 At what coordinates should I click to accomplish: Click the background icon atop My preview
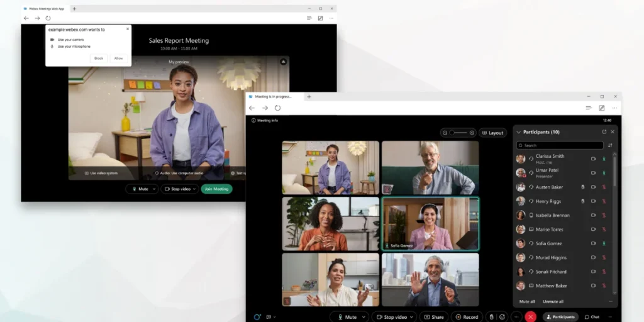coord(283,62)
